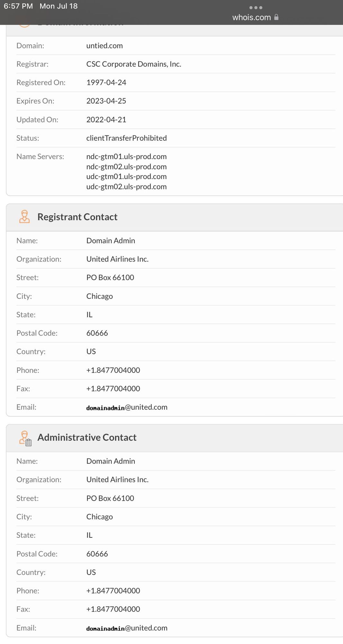The image size is (343, 644).
Task: Click name server udc-gtm02.uls-prod.com
Action: click(x=126, y=187)
